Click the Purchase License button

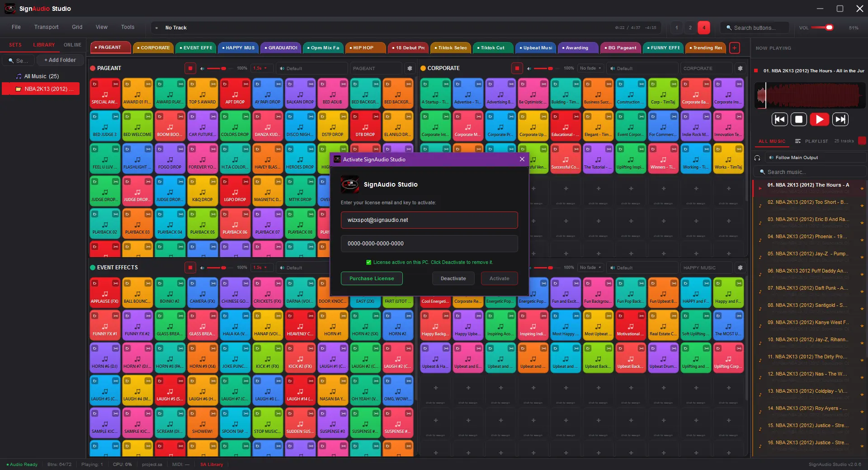(x=372, y=278)
